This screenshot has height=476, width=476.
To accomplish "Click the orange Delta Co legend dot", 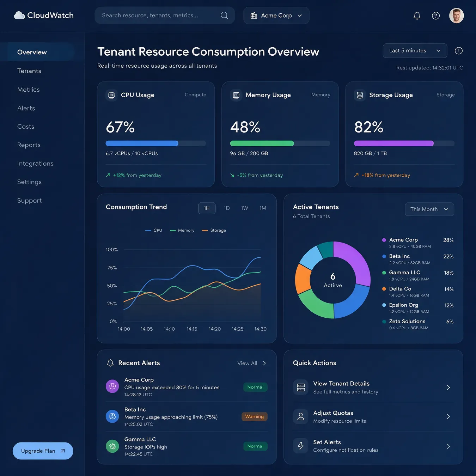I will [384, 289].
